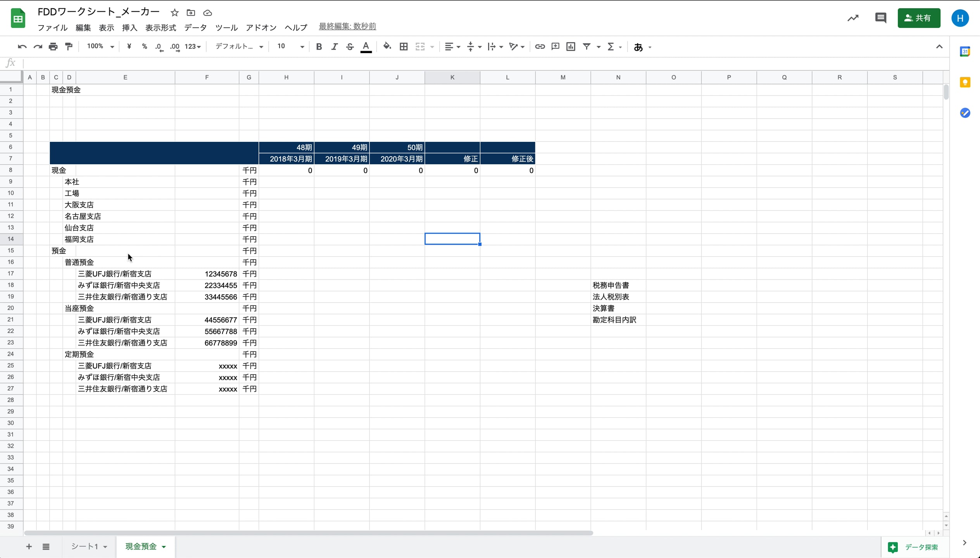Screen dimensions: 980x558
Task: Expand the 現金預金 sheet tab arrow
Action: (164, 547)
